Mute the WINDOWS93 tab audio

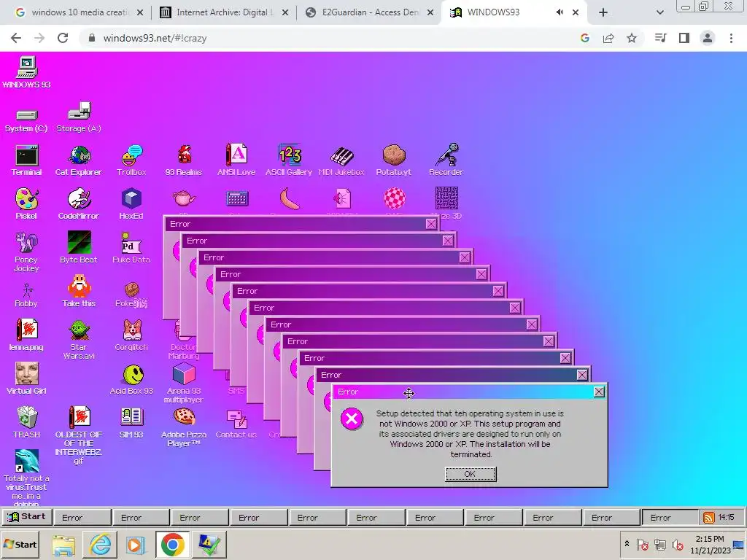point(560,12)
